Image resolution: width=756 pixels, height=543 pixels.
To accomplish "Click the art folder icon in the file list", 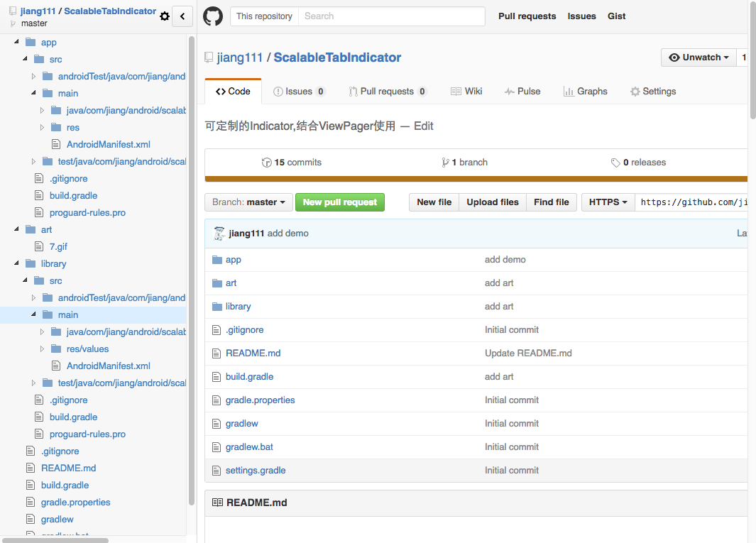I will [217, 283].
